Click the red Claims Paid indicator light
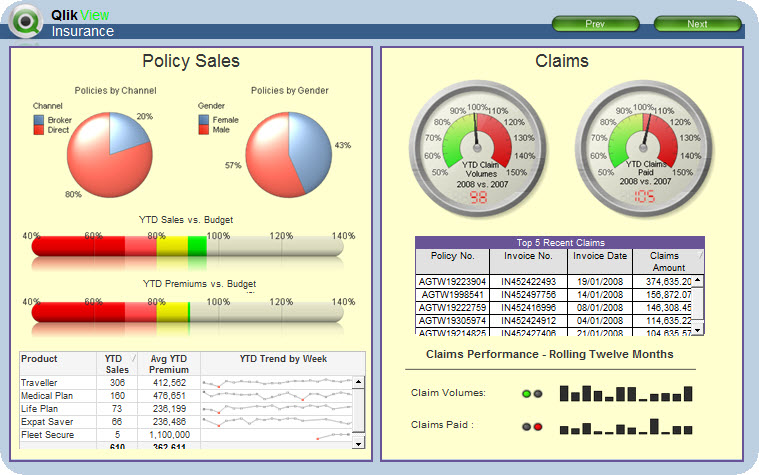This screenshot has width=759, height=475. [537, 427]
